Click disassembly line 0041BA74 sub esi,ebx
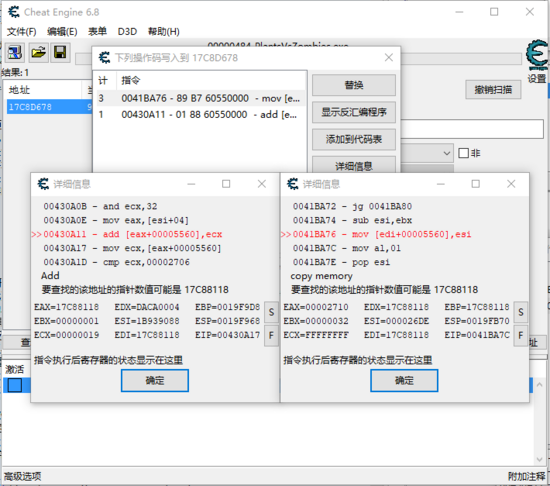Screen dimensions: 550x486 point(352,221)
